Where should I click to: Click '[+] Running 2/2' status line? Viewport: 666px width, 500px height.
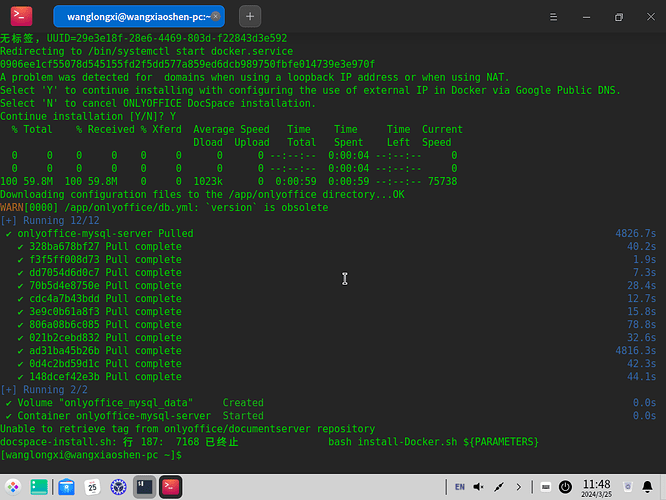pos(44,390)
